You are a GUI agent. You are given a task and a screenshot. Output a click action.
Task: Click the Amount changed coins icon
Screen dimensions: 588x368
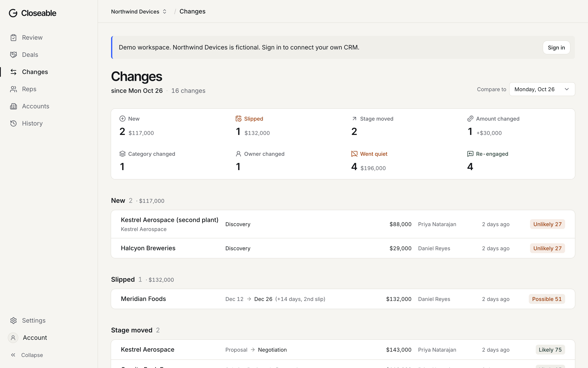pos(470,119)
